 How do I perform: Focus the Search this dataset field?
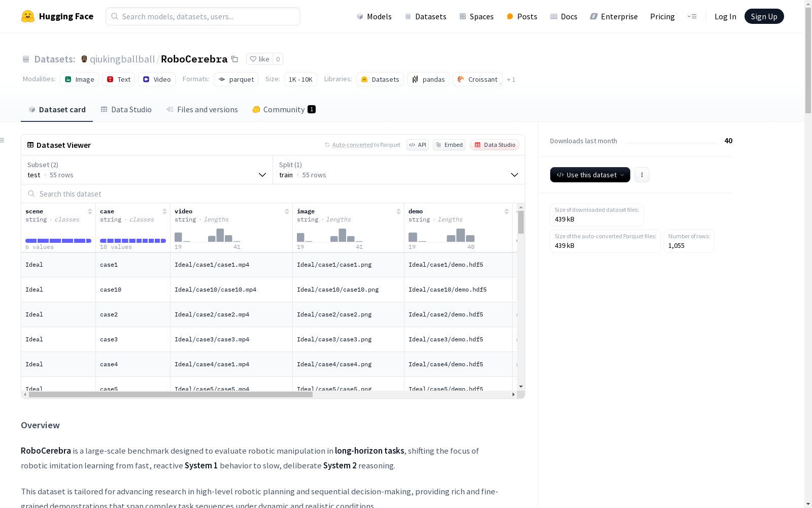(x=273, y=194)
